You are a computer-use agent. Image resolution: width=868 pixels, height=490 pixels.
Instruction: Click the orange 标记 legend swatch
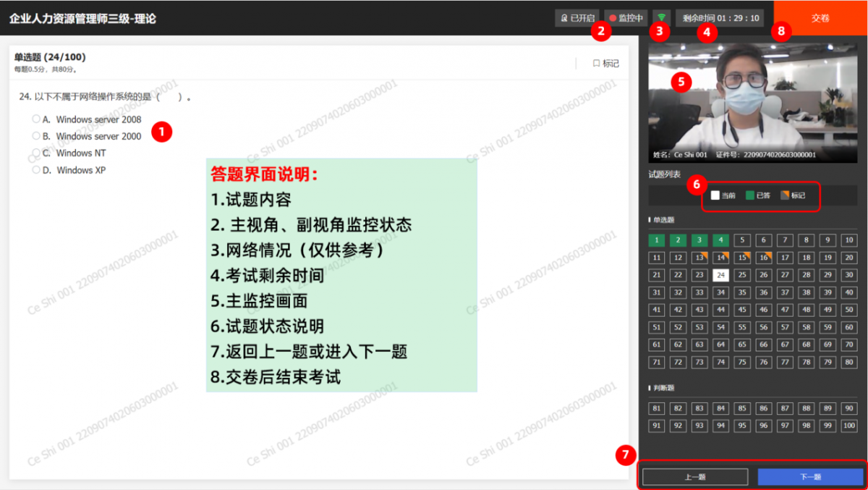(x=785, y=195)
